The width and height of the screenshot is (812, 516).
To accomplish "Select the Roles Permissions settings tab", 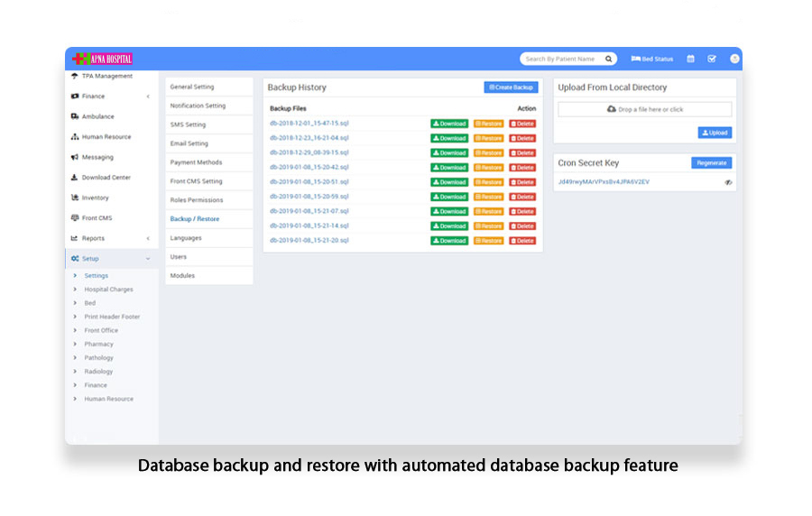I will tap(196, 200).
